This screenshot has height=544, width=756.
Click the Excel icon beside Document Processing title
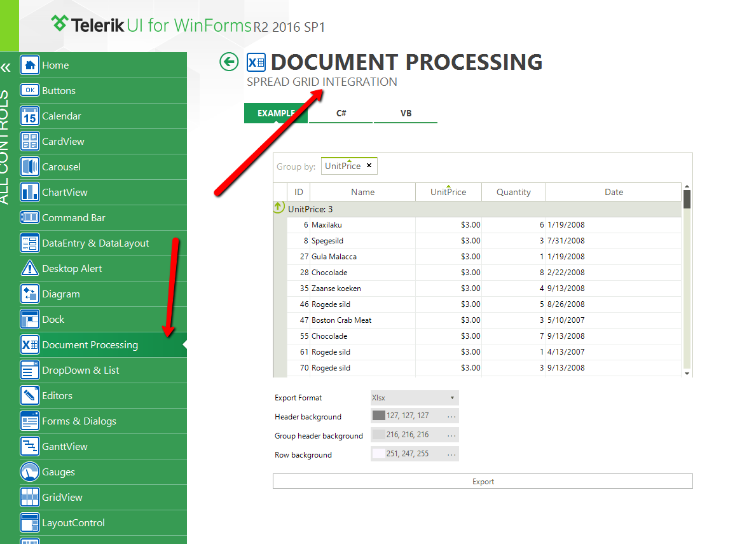pos(256,62)
